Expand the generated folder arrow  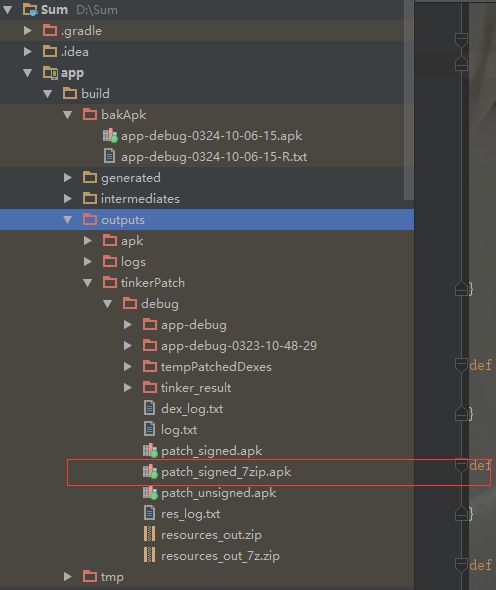click(68, 178)
